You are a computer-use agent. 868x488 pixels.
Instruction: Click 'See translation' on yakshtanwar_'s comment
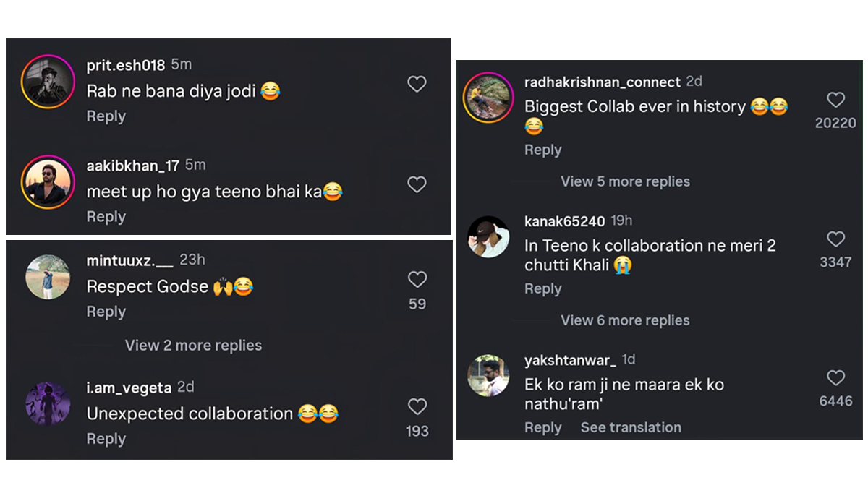631,427
